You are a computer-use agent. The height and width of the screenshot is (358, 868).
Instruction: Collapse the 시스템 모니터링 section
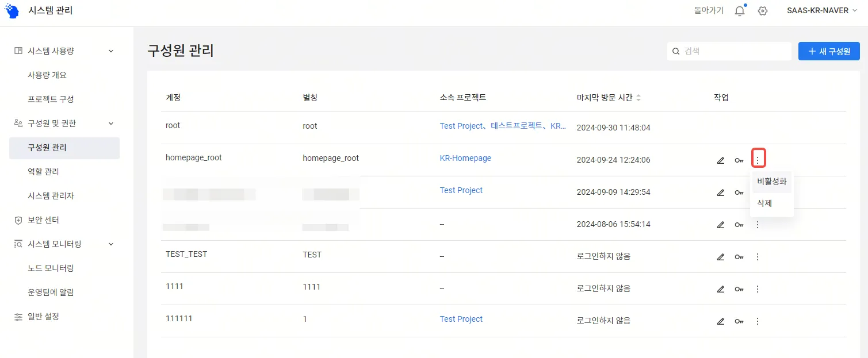(111, 244)
